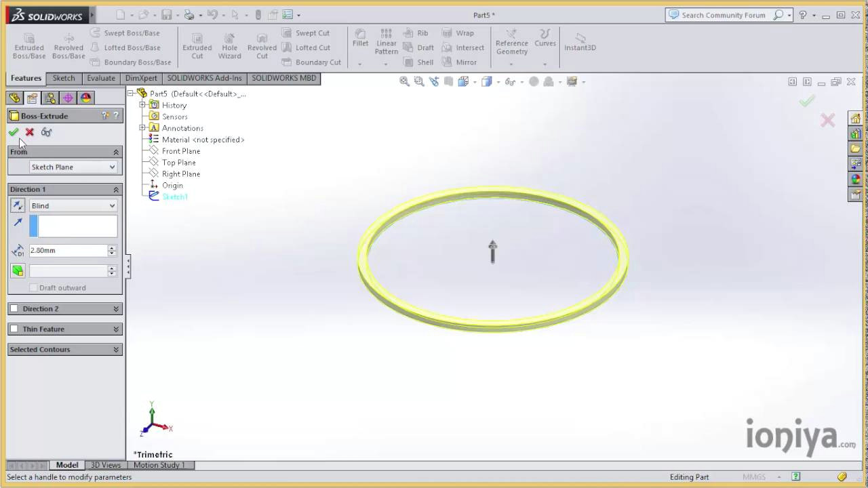Click Reverse Direction button in Direction 1

point(18,205)
